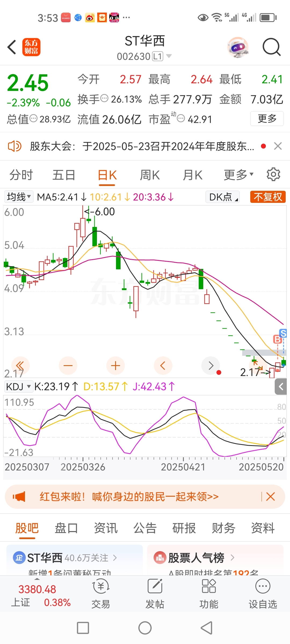Tap the main KDJ indicator chart area
Viewport: 290px width, 644px height.
point(145,426)
